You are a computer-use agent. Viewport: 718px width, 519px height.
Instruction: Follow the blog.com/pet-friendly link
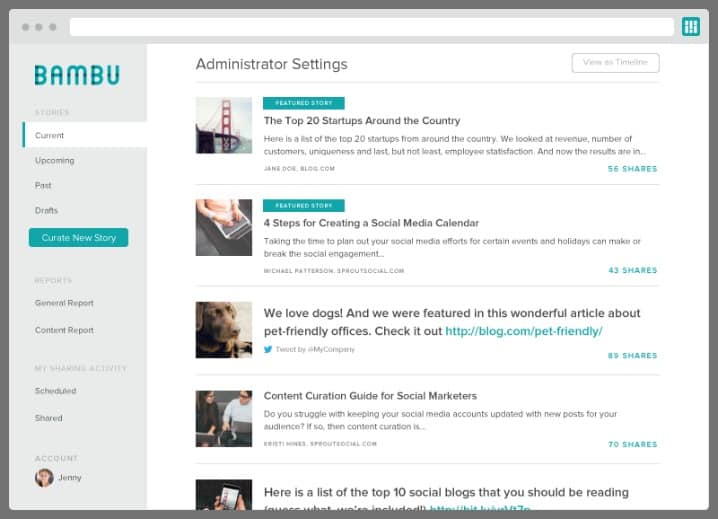pyautogui.click(x=523, y=331)
